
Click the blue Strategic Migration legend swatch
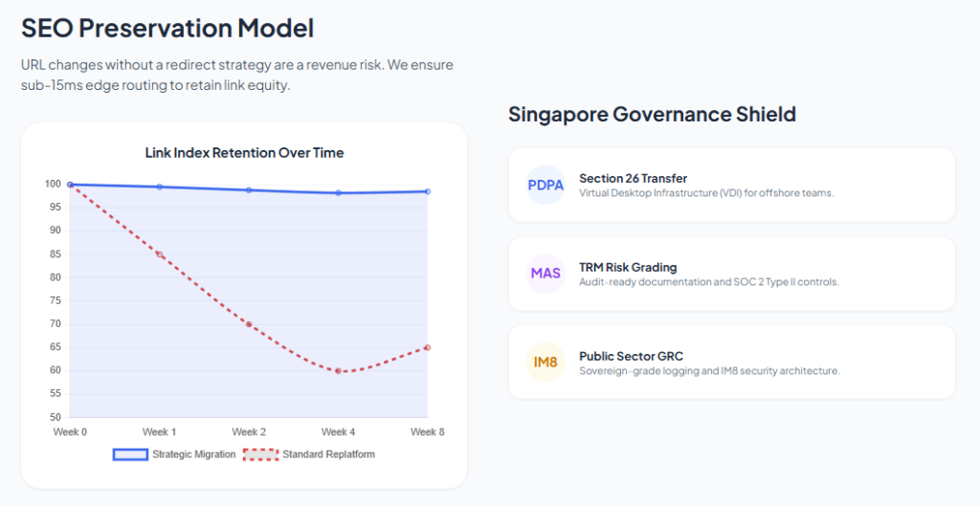[130, 454]
